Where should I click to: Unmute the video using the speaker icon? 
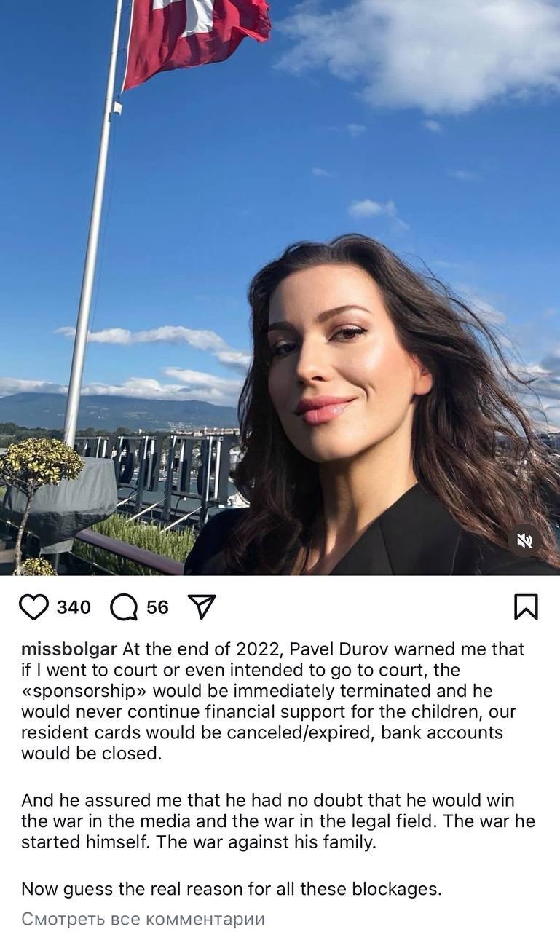pos(525,540)
